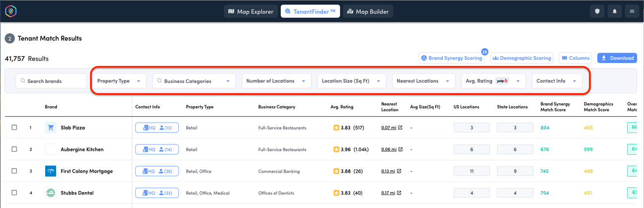
Task: Click Stubbs Dental US Locations value 4
Action: 472,193
